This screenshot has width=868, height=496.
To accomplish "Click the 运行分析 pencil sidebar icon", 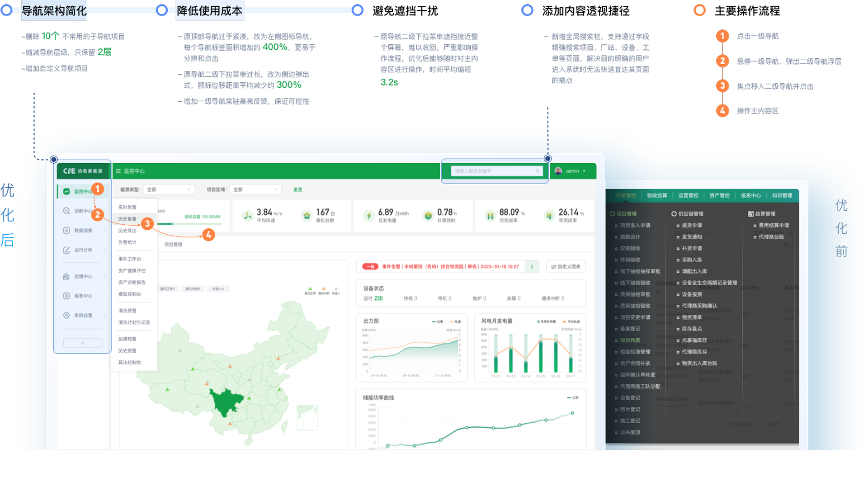I will (66, 250).
